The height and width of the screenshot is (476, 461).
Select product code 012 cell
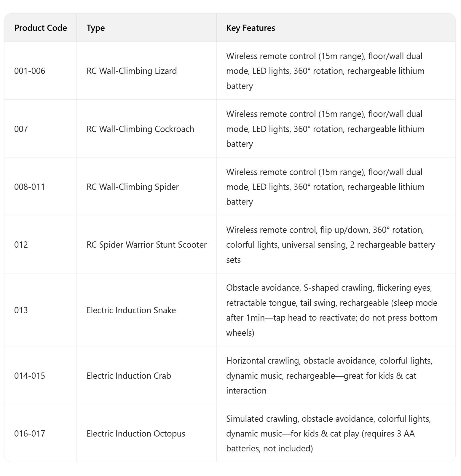click(x=21, y=245)
